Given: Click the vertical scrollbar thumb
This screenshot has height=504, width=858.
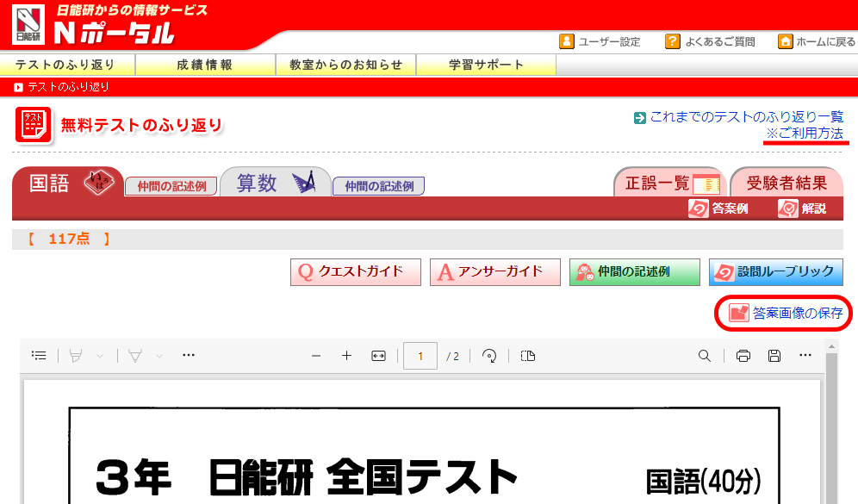Looking at the screenshot, I should pos(832,428).
